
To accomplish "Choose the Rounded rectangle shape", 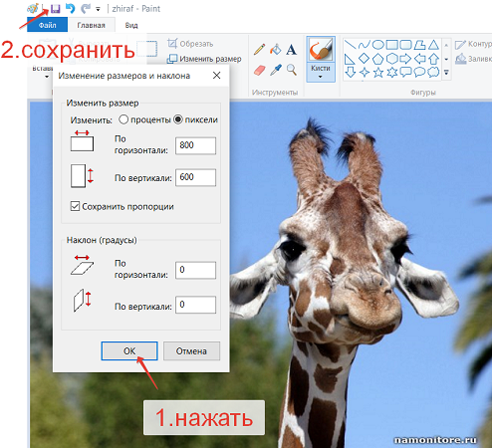I will pyautogui.click(x=406, y=45).
